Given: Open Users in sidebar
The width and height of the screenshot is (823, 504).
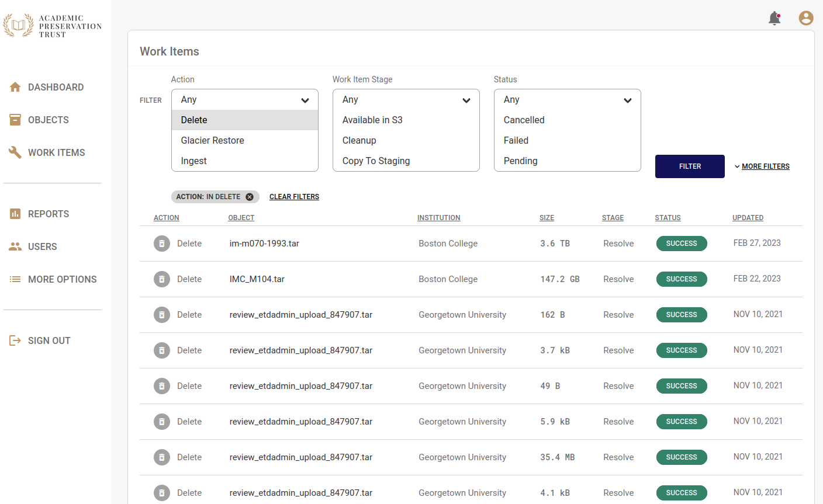Looking at the screenshot, I should 43,246.
